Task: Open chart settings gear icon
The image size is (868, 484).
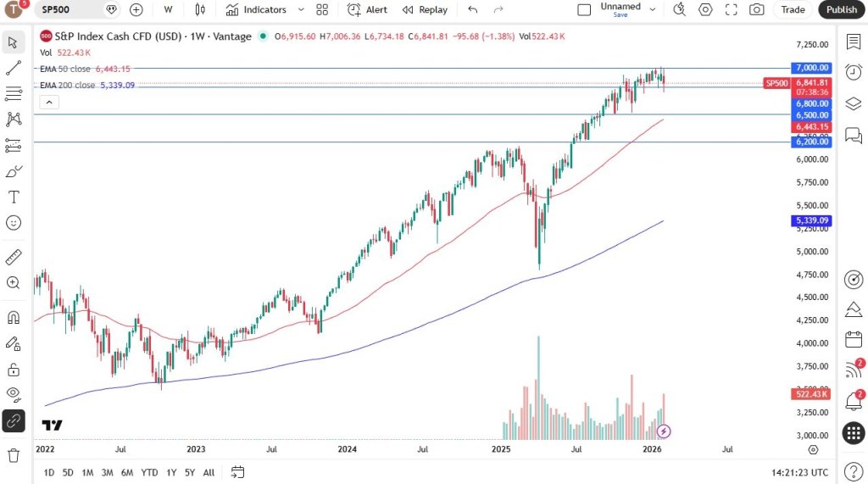Action: point(705,9)
